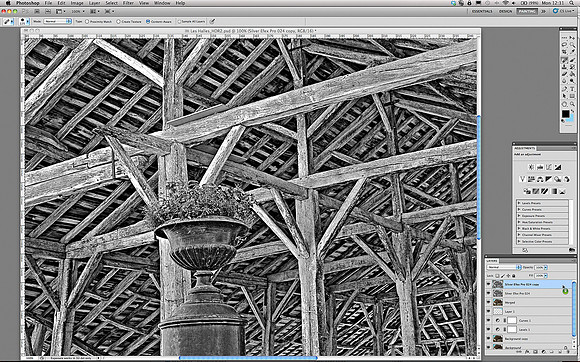Select Create Texture radio button
This screenshot has width=580, height=362.
(x=118, y=22)
